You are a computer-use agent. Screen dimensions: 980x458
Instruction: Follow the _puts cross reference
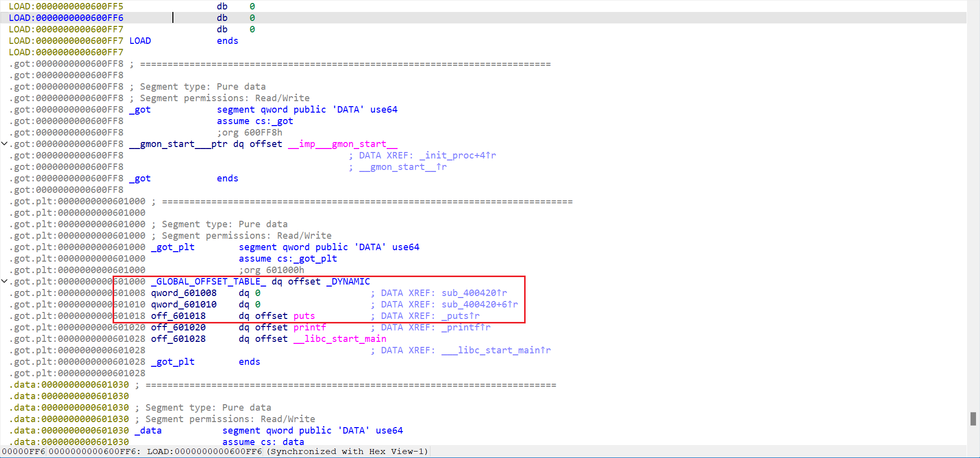point(460,316)
